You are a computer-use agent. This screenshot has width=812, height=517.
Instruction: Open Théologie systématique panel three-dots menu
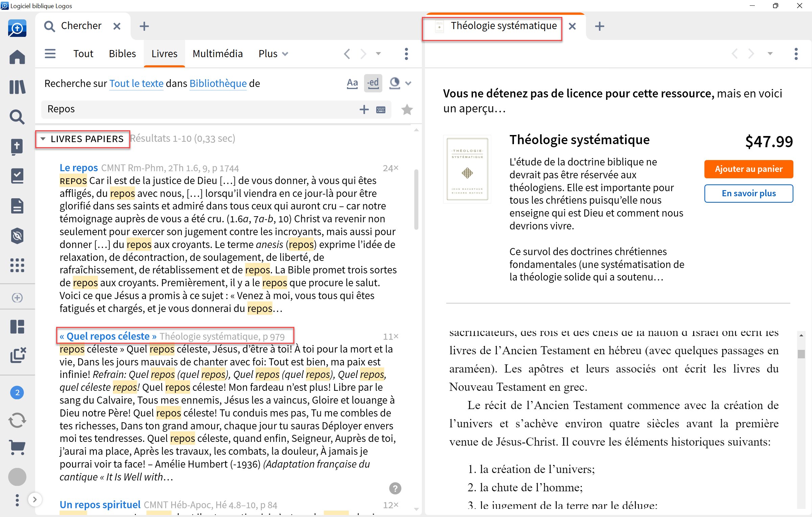click(796, 54)
